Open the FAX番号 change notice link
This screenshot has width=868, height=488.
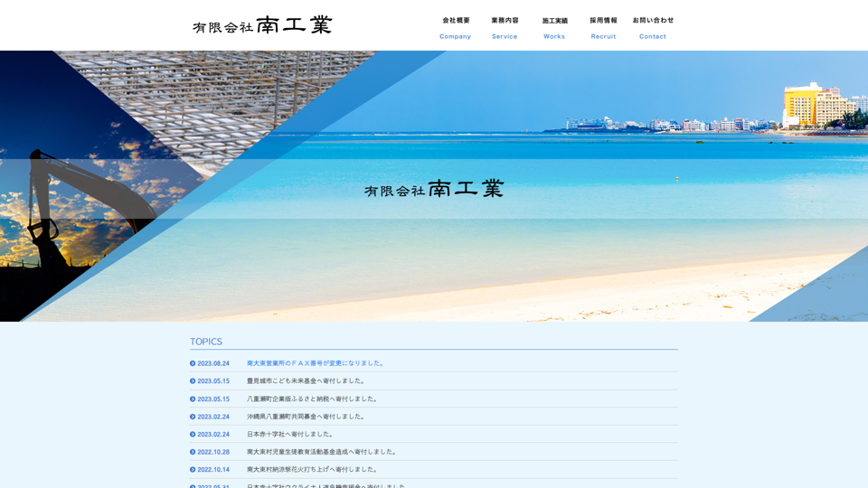pyautogui.click(x=316, y=363)
